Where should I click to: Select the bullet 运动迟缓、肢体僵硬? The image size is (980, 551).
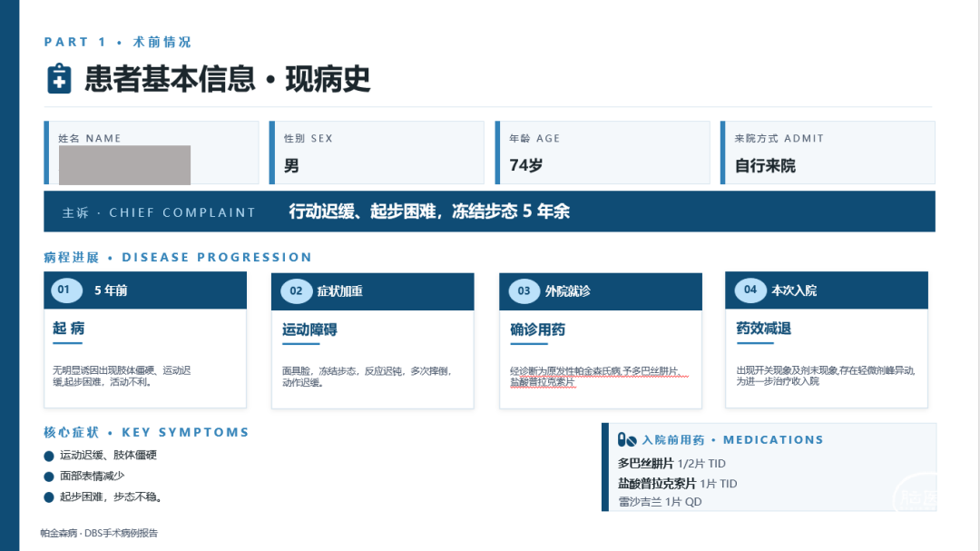(107, 456)
